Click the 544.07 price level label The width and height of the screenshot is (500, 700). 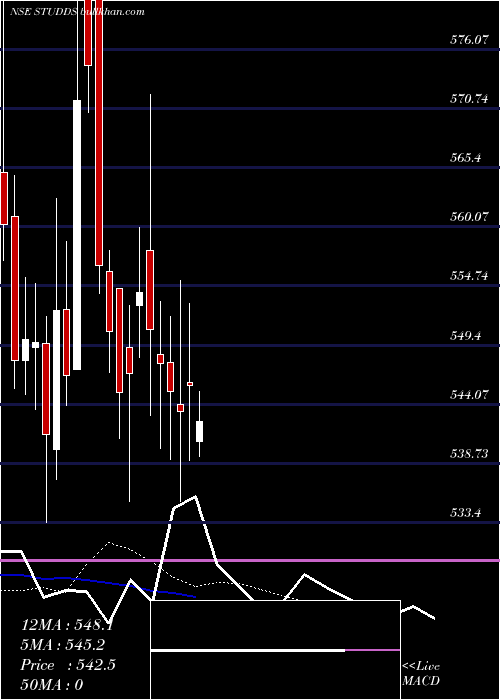click(468, 395)
